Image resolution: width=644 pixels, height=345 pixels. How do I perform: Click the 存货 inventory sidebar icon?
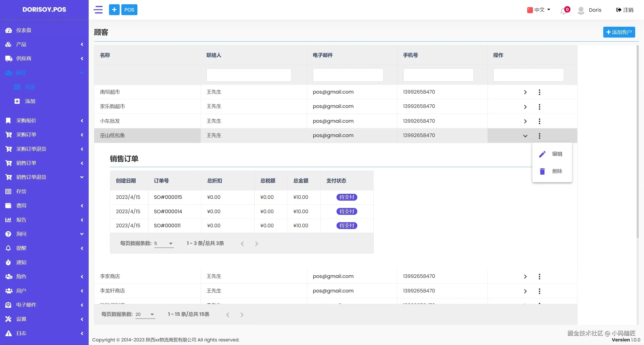click(9, 191)
